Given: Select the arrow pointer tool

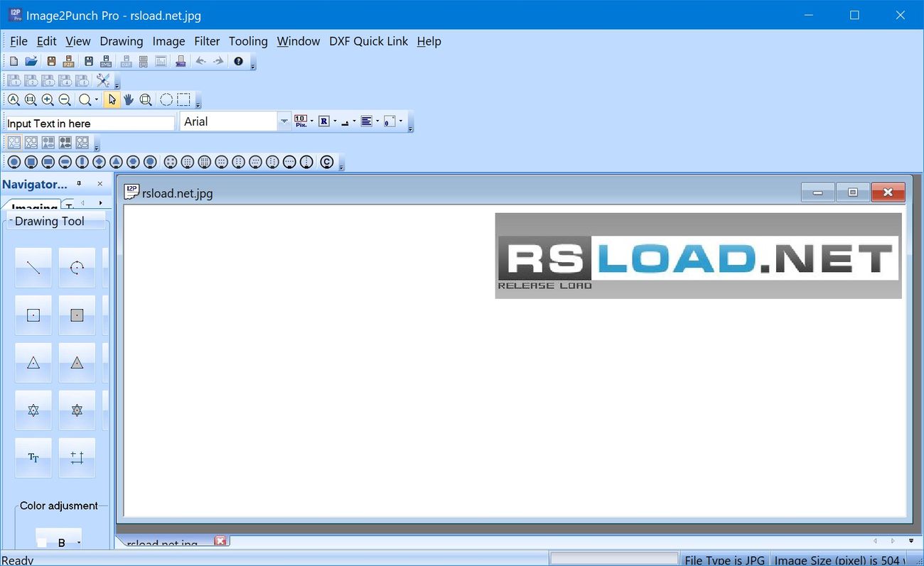Looking at the screenshot, I should [112, 100].
